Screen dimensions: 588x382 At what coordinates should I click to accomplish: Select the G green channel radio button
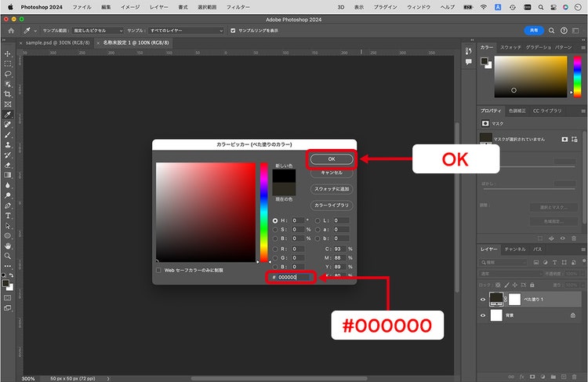[275, 258]
